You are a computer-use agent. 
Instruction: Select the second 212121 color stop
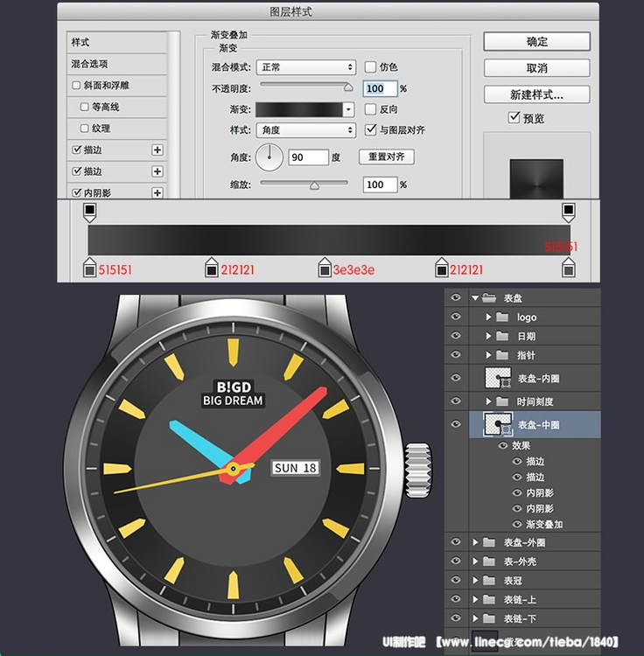pos(442,268)
